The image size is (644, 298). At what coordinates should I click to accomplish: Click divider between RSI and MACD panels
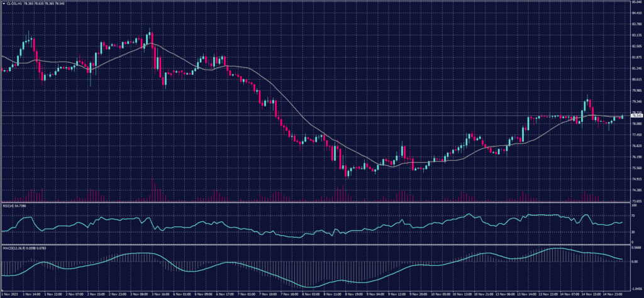pos(314,245)
